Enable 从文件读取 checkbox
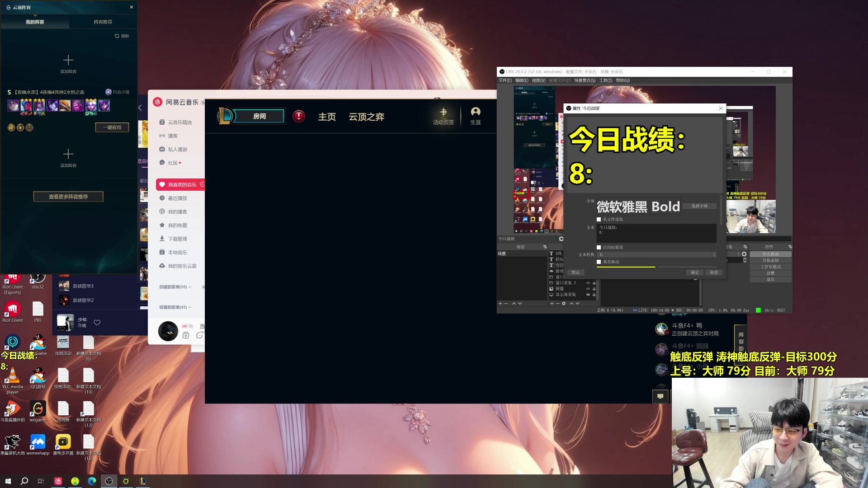 (599, 220)
